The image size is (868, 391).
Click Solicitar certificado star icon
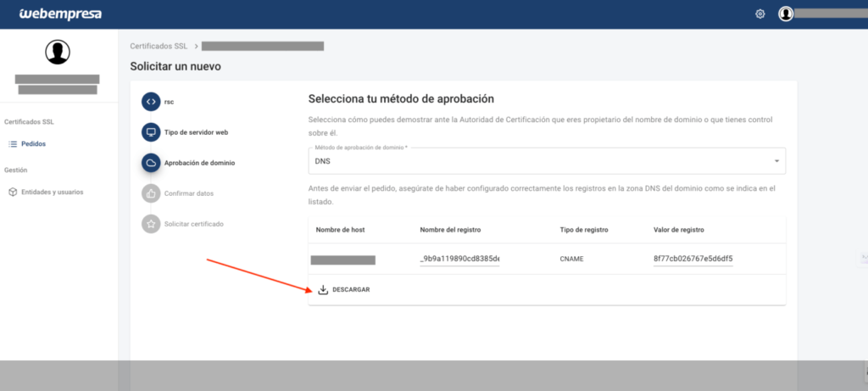pos(151,224)
